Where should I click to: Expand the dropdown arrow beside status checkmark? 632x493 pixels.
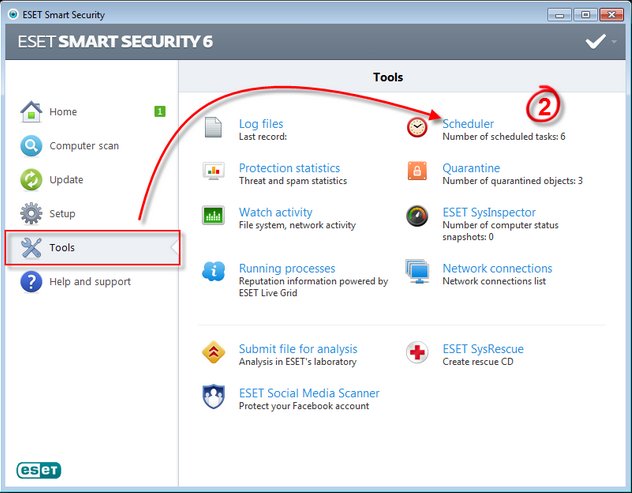point(614,42)
